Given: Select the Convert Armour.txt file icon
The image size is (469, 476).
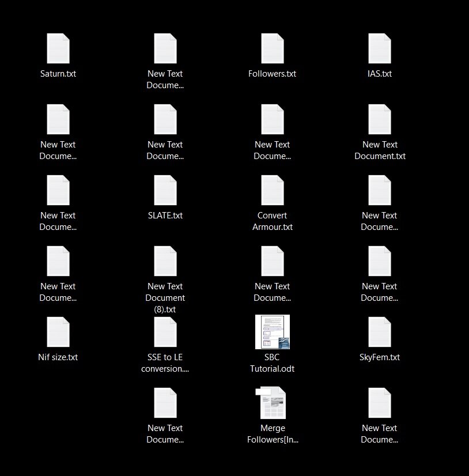Looking at the screenshot, I should click(273, 190).
